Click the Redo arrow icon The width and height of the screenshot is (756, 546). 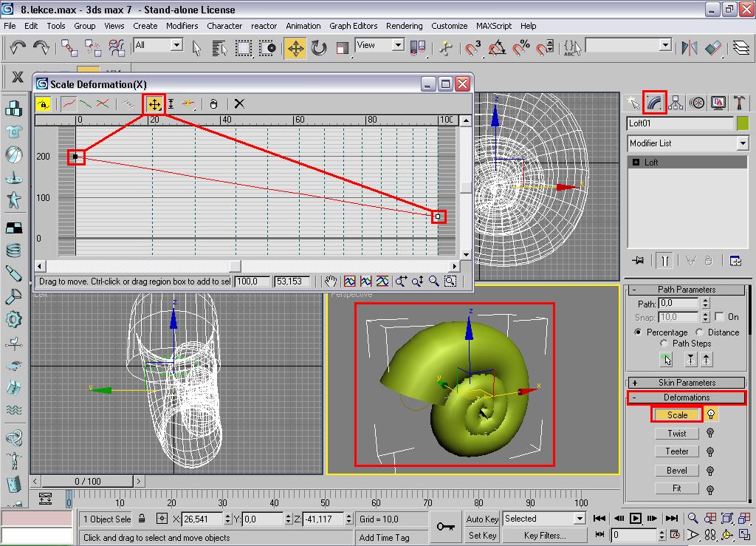[41, 48]
